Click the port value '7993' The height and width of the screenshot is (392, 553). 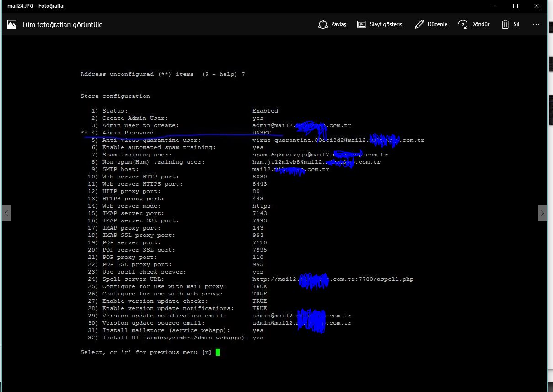coord(260,220)
